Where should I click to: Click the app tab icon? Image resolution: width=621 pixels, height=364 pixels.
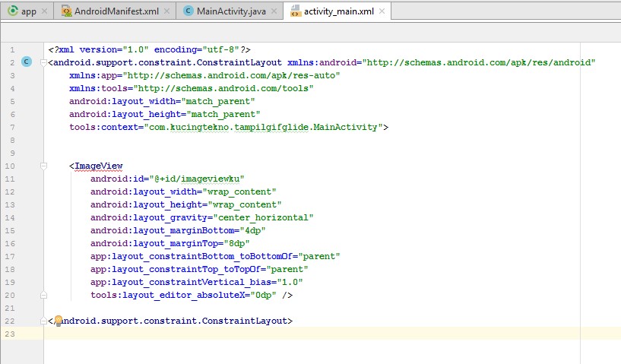(x=13, y=11)
